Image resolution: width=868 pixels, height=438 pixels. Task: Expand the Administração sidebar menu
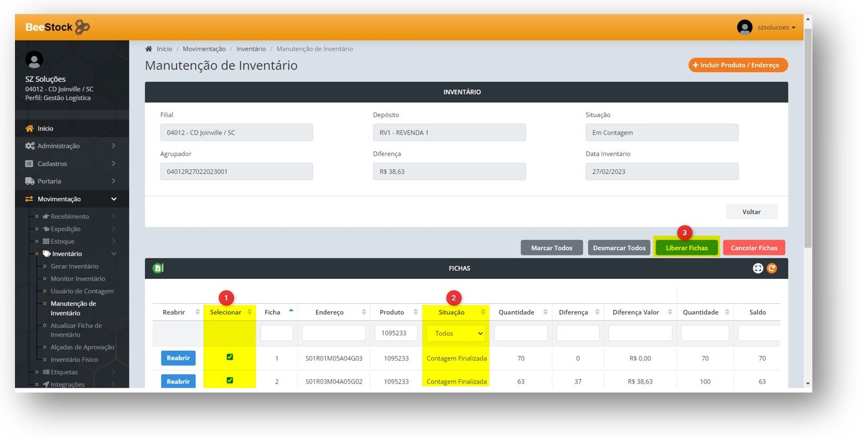click(71, 146)
